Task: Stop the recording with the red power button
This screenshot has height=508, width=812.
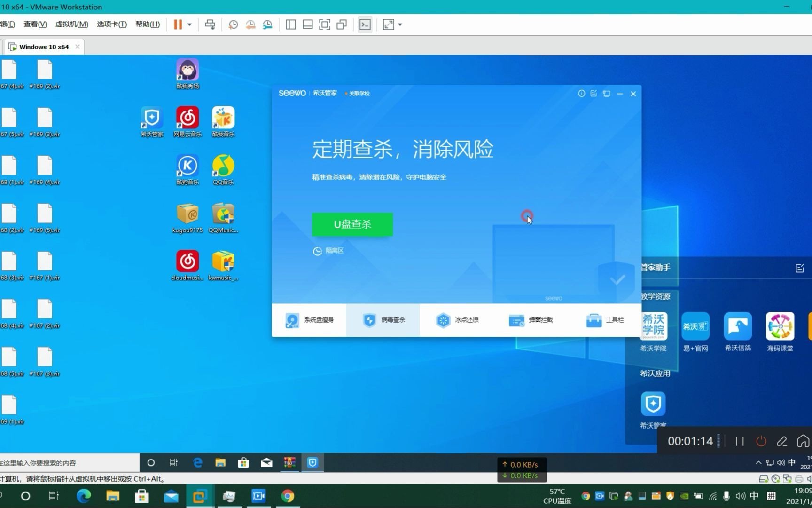Action: pyautogui.click(x=761, y=441)
